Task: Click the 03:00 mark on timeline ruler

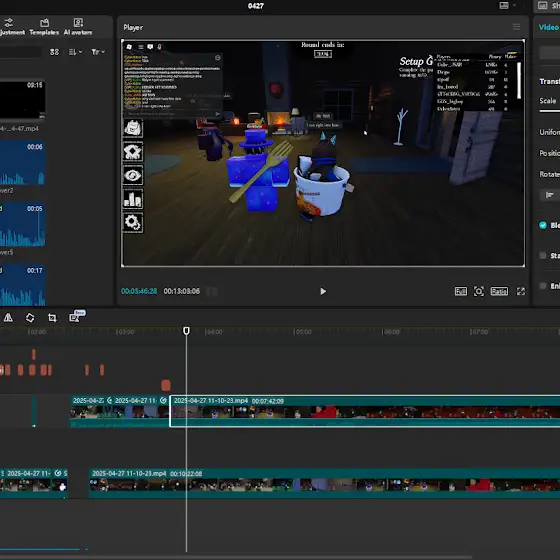Action: (x=125, y=332)
